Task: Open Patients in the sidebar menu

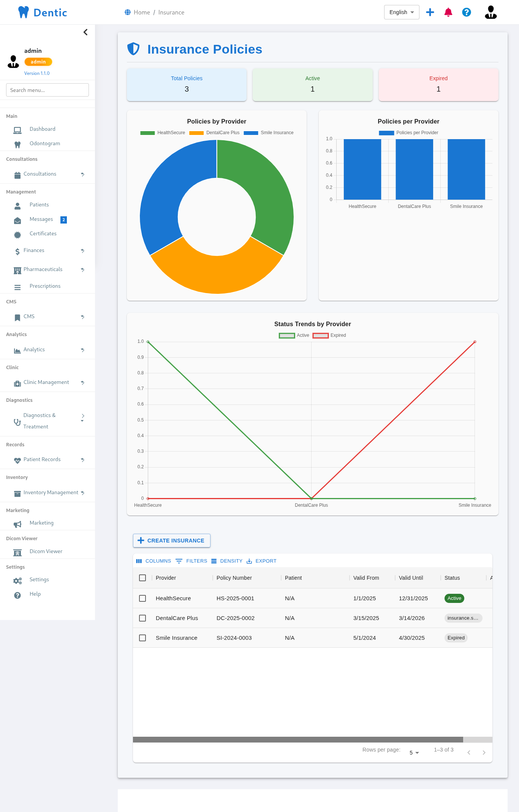Action: pyautogui.click(x=39, y=205)
